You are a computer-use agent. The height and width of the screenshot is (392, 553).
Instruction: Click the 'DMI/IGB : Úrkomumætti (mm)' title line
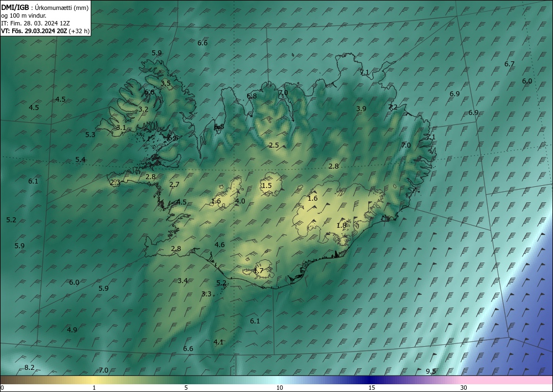[45, 8]
